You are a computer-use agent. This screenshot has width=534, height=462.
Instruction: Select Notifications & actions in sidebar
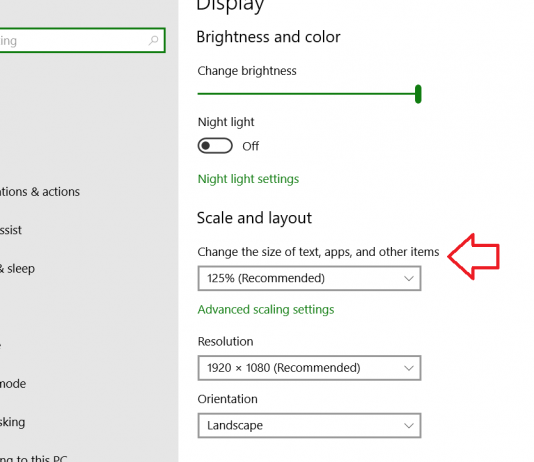[40, 192]
